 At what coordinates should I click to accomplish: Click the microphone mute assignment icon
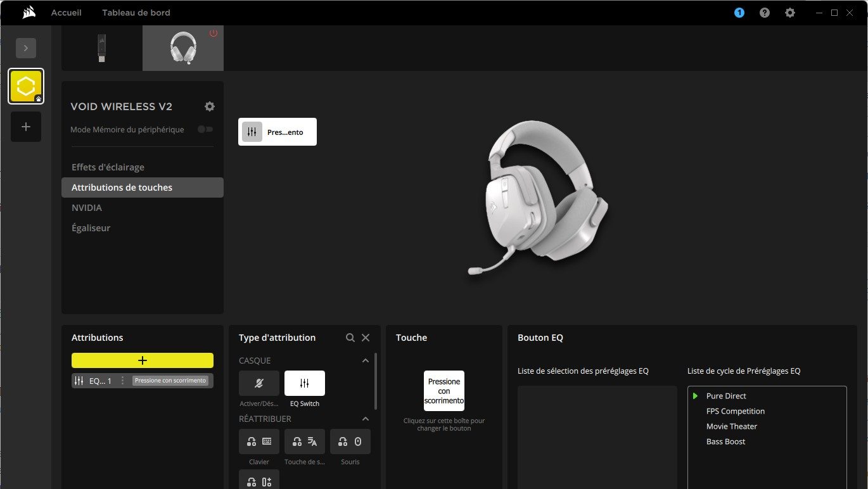point(258,383)
